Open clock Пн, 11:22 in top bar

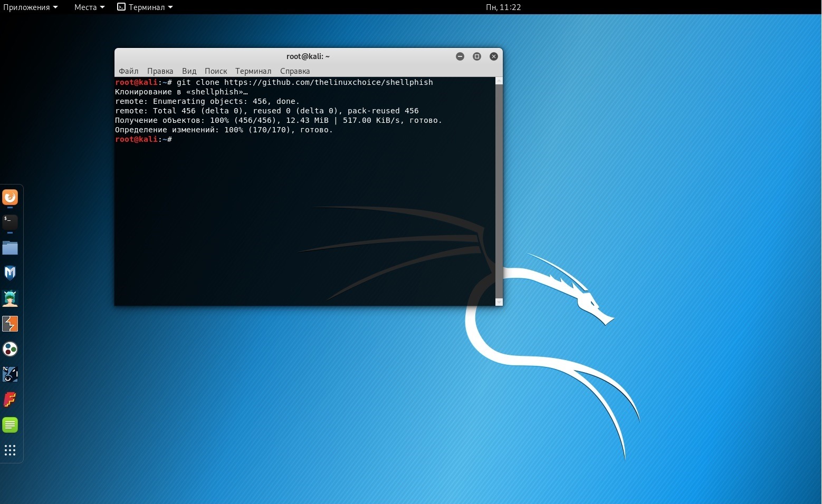[503, 7]
